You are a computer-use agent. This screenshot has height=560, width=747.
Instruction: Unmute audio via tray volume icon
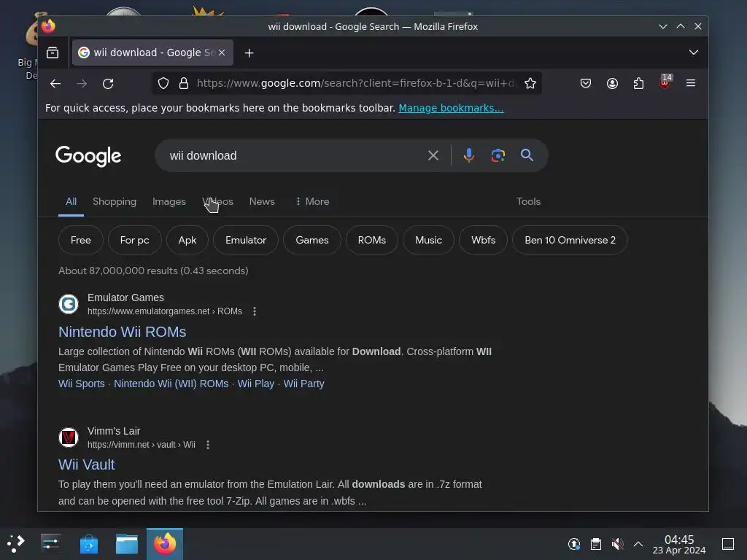tap(617, 544)
